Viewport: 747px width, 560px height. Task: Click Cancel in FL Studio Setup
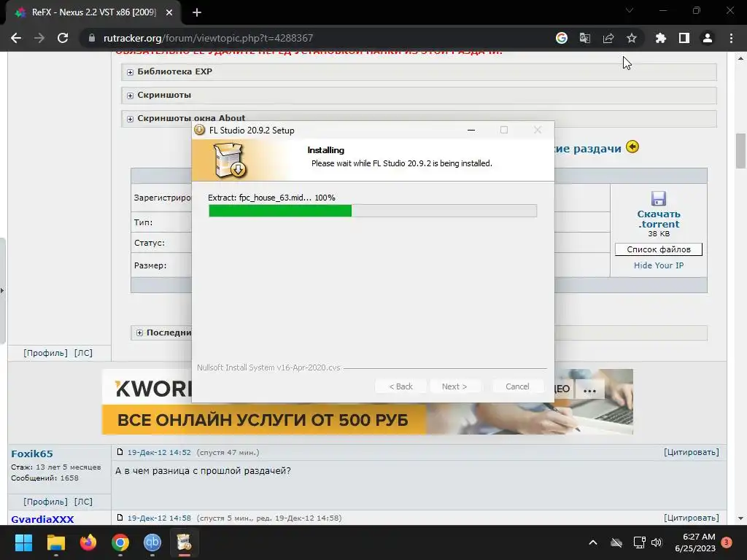coord(517,386)
